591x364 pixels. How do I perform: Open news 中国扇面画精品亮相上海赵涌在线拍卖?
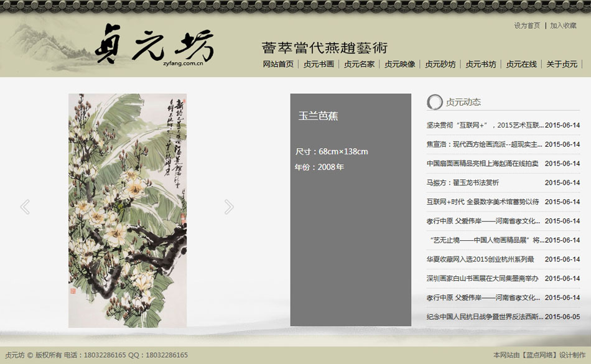pyautogui.click(x=482, y=164)
